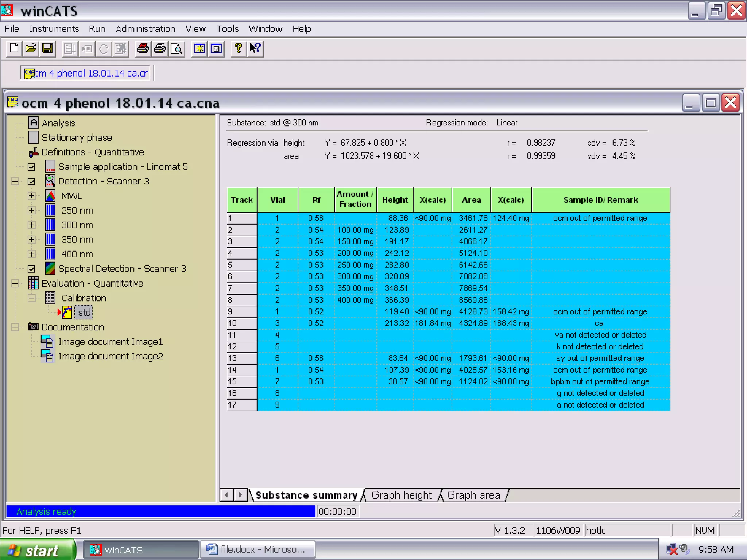The width and height of the screenshot is (747, 560).
Task: Toggle the Detection - Scanner 3 checkbox
Action: (32, 182)
